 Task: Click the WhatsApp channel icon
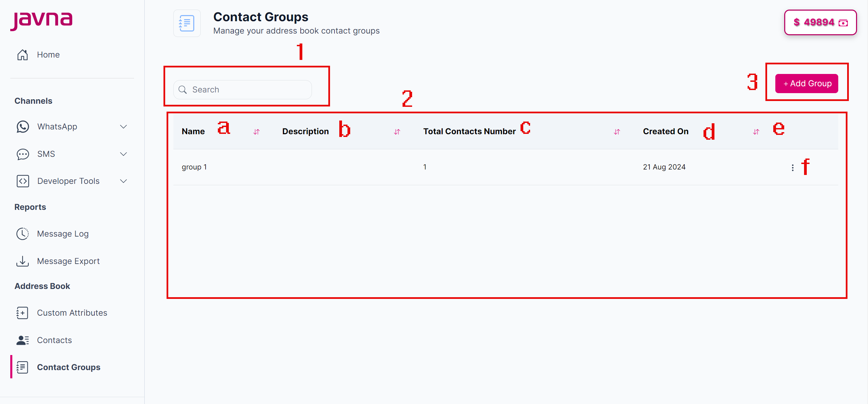point(22,126)
